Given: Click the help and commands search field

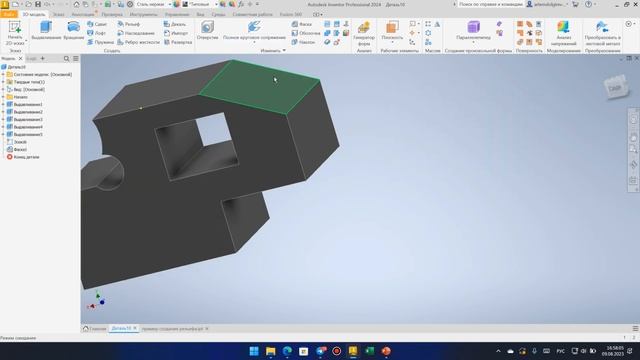Looking at the screenshot, I should pyautogui.click(x=490, y=4).
